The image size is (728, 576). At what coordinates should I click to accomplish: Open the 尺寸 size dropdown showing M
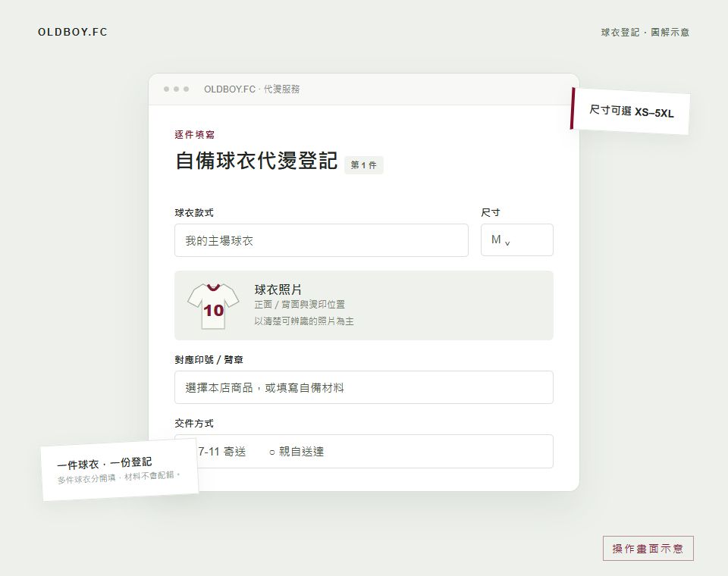click(x=516, y=240)
